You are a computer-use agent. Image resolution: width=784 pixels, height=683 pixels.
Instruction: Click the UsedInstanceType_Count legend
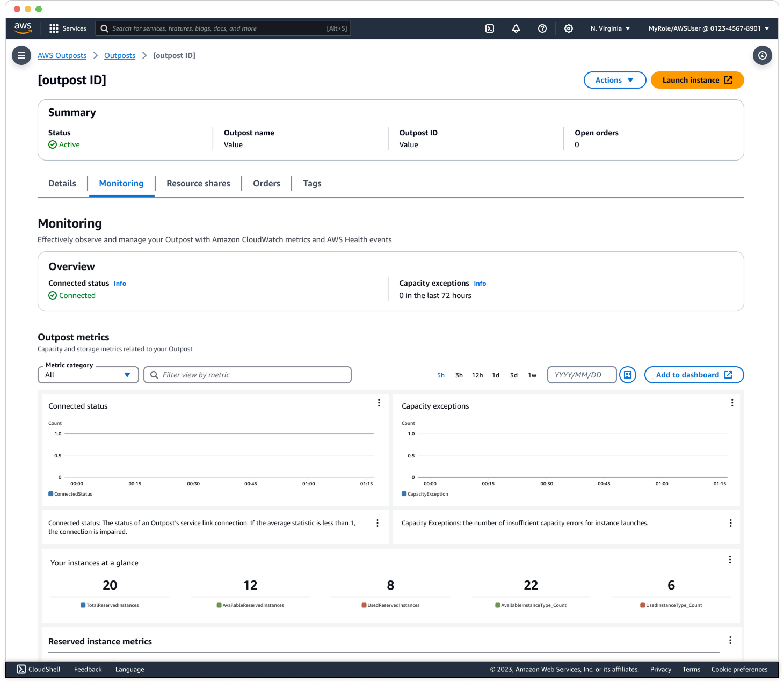coord(671,605)
